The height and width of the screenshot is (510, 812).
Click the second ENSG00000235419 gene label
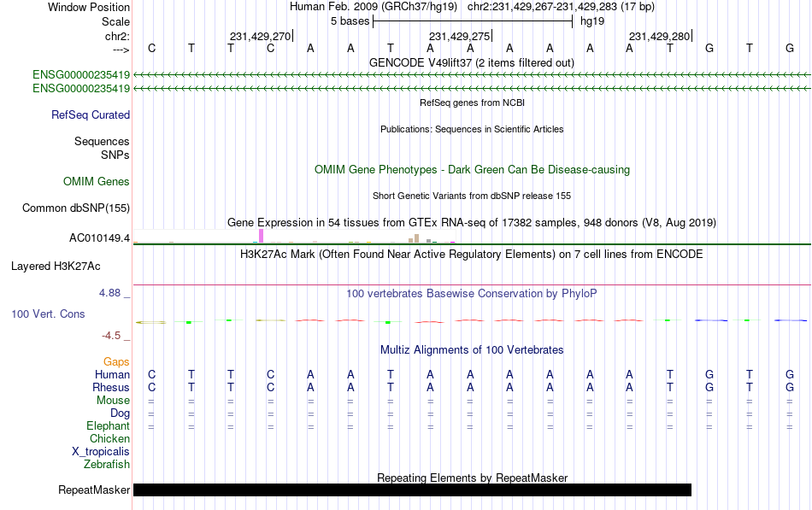coord(81,89)
